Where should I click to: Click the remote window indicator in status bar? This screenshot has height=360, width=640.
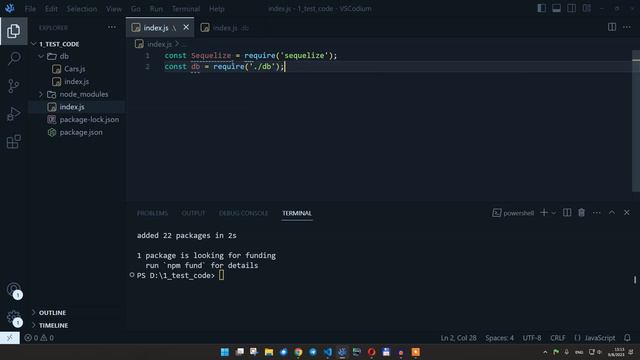[x=10, y=338]
